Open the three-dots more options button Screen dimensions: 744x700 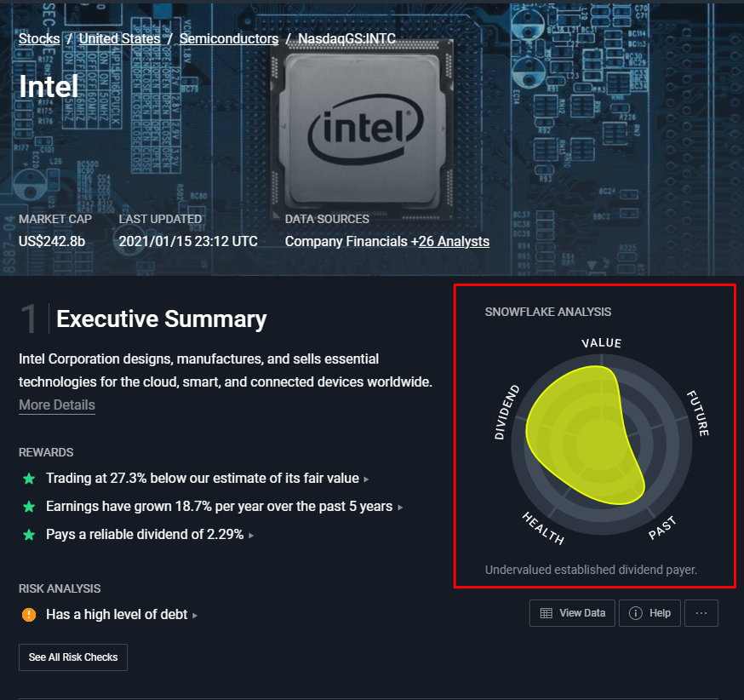pyautogui.click(x=701, y=613)
